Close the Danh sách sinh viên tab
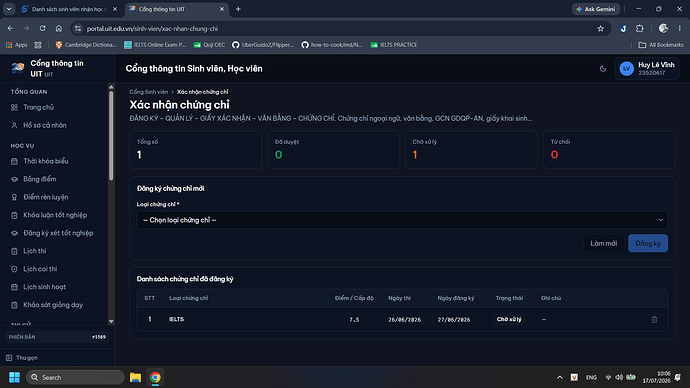690x388 pixels. click(115, 9)
